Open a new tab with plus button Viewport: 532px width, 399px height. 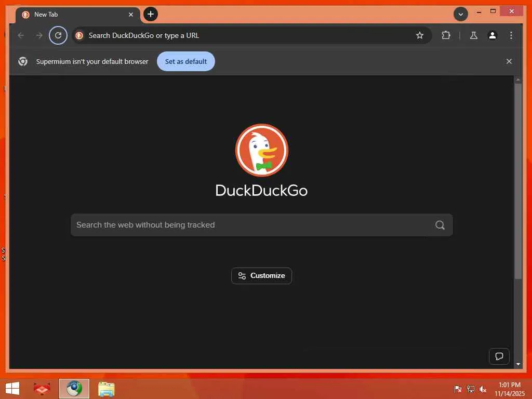(151, 14)
